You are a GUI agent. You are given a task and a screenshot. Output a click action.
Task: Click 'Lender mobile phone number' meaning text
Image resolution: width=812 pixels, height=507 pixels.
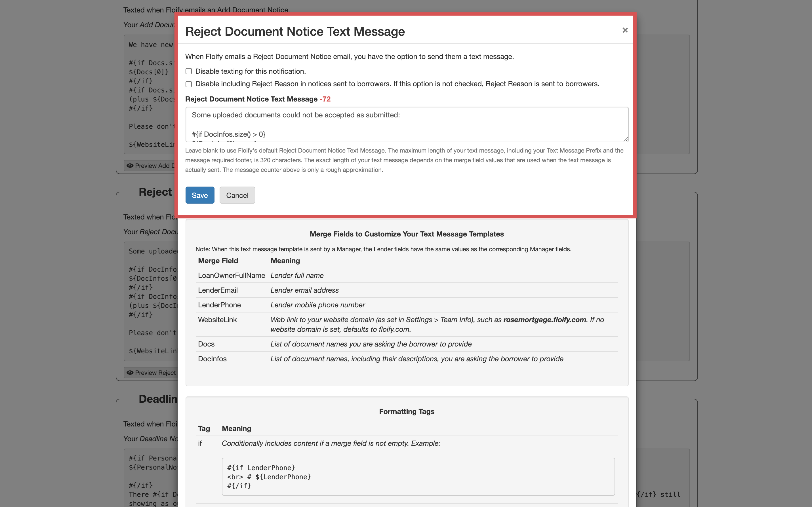tap(318, 305)
